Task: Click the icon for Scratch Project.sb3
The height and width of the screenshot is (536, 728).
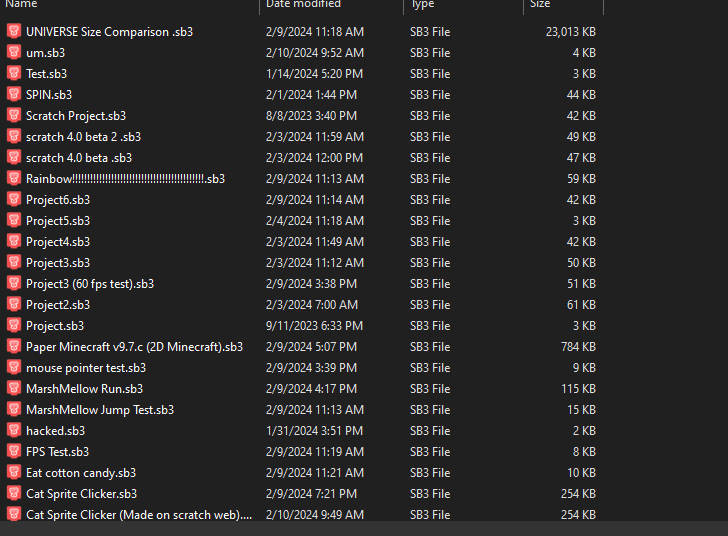Action: [x=14, y=115]
